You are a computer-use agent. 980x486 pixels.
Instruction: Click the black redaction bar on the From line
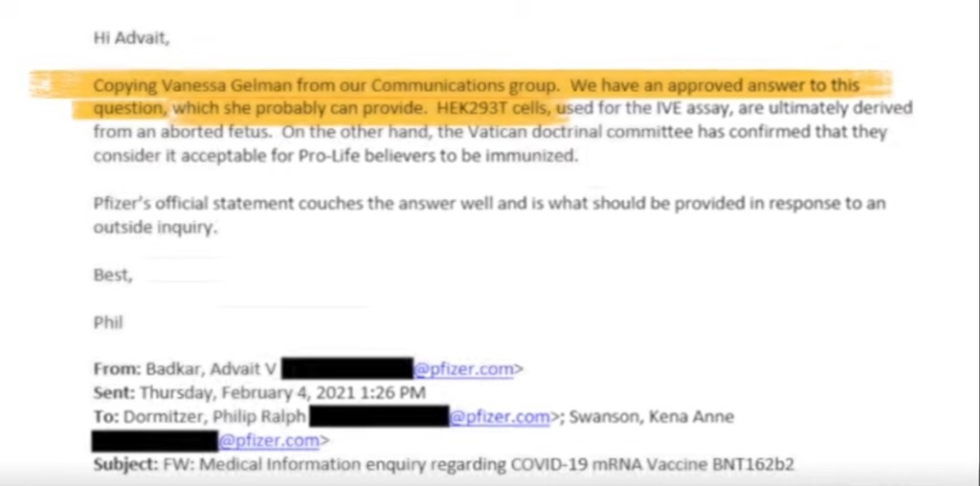point(347,369)
